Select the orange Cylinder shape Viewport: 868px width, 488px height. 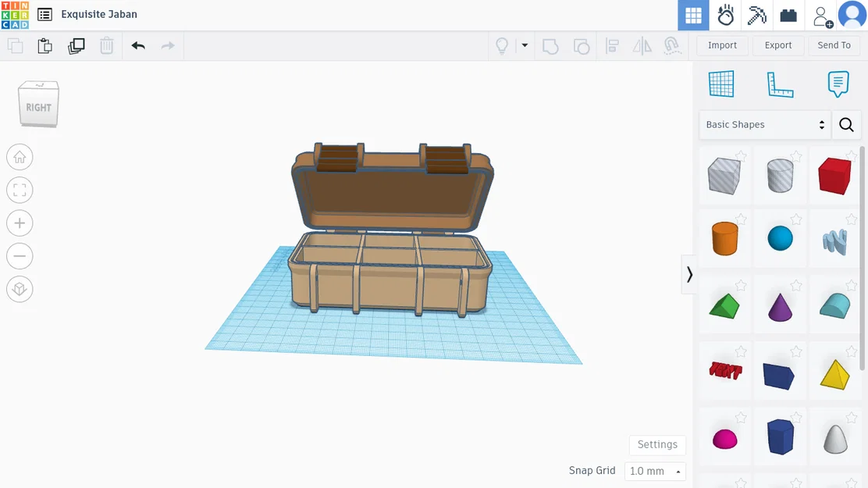(x=724, y=239)
